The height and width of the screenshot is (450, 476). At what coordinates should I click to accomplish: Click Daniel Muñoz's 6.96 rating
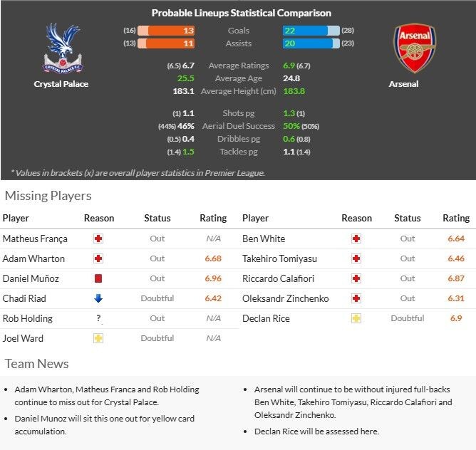pos(213,278)
